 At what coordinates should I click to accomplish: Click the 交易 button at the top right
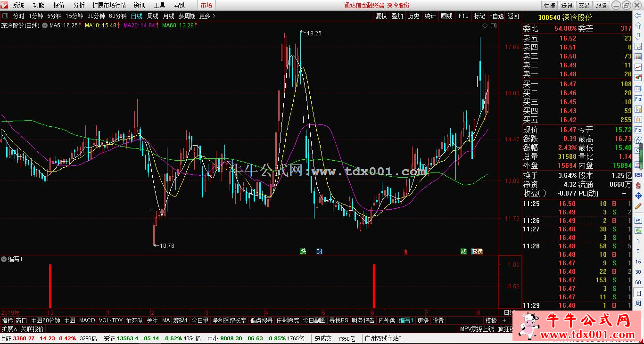click(x=585, y=6)
